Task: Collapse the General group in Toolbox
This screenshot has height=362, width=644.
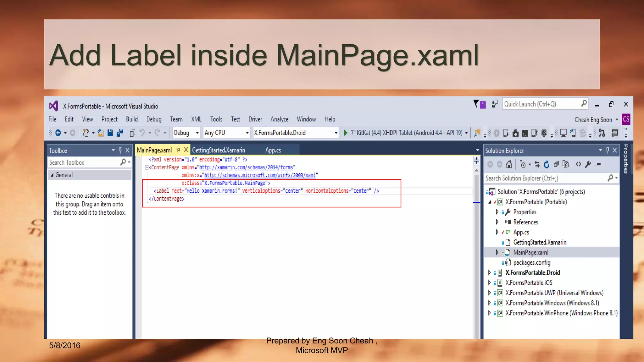Action: coord(52,175)
